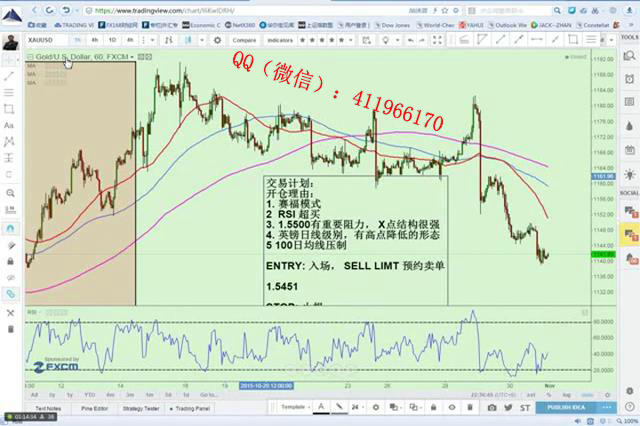Toggle the auto scale option near bottom right
The image size is (640, 426).
587,395
